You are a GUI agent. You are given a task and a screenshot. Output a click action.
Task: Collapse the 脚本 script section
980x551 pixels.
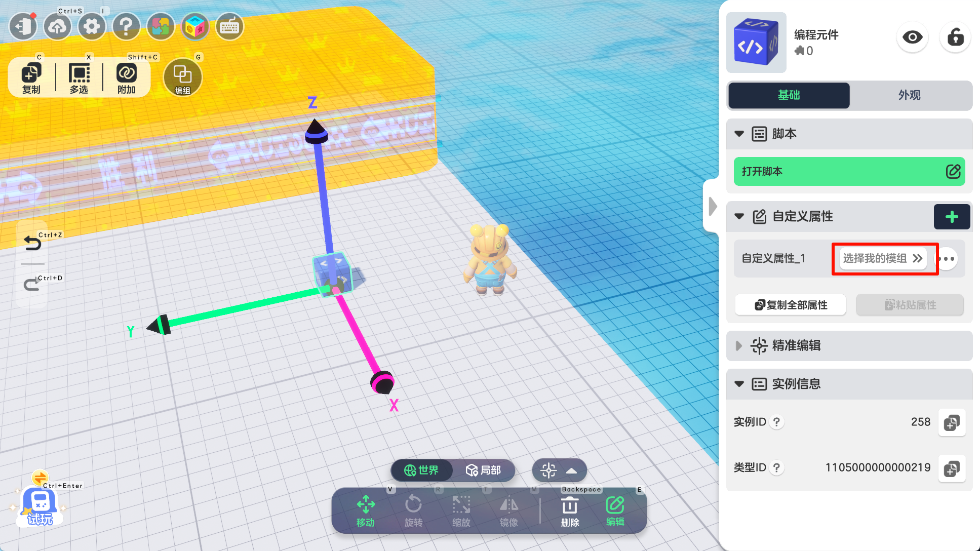pyautogui.click(x=739, y=134)
